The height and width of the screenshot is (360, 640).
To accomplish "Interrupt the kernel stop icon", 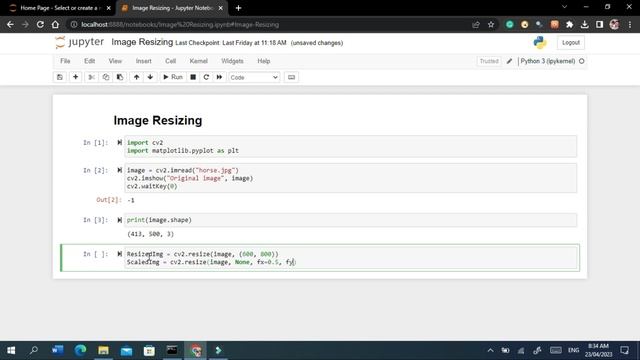I will click(193, 77).
